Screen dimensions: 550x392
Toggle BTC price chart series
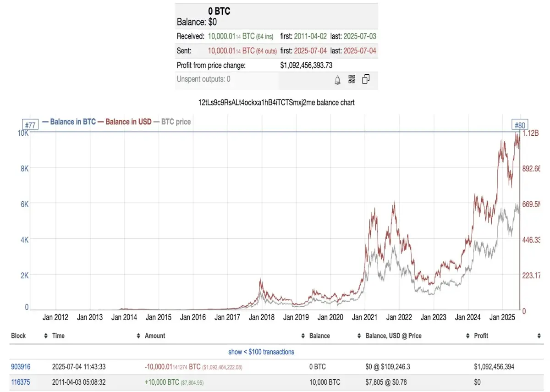tap(172, 122)
